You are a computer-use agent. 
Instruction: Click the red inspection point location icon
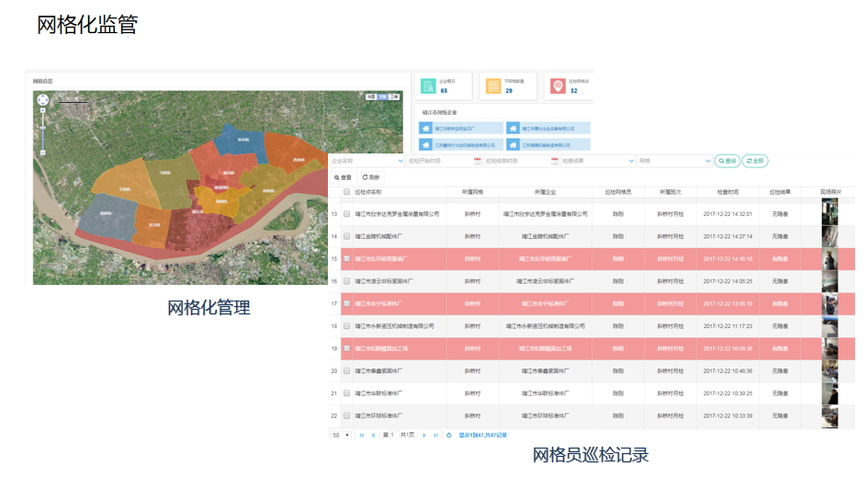pyautogui.click(x=558, y=85)
